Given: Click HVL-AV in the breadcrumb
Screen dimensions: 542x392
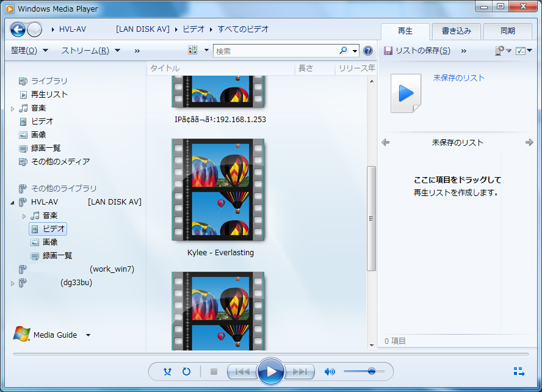Looking at the screenshot, I should click(x=73, y=29).
